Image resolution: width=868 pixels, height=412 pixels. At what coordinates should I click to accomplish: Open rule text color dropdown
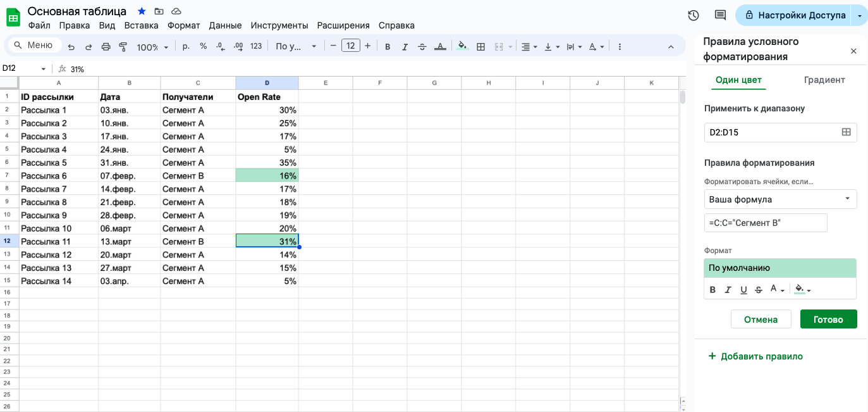777,290
